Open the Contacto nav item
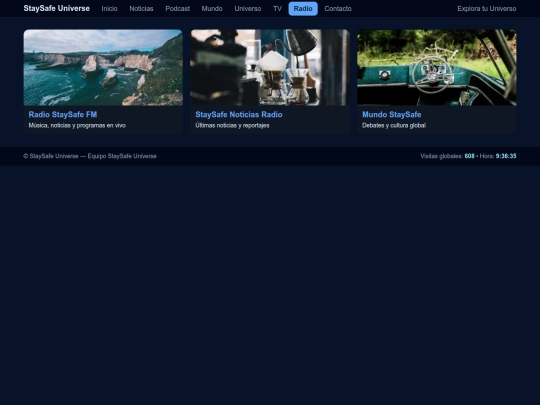Screen dimensions: 540x405 pyautogui.click(x=338, y=9)
